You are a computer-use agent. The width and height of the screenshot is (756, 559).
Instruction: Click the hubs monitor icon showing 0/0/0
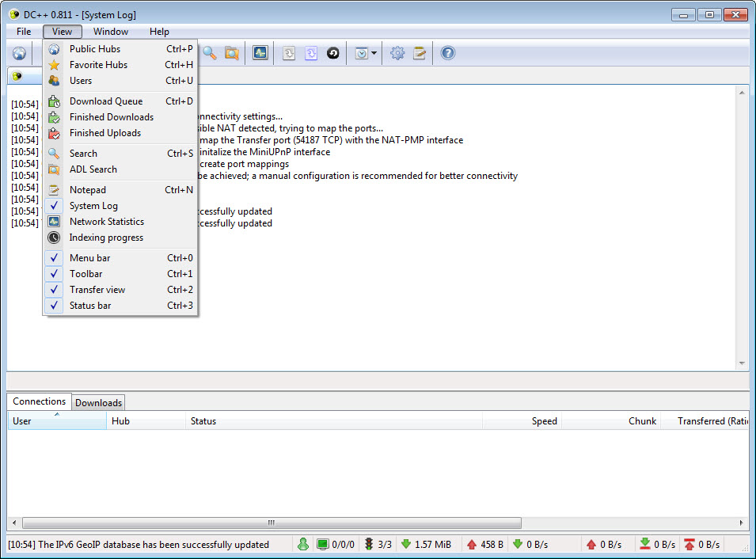point(322,544)
